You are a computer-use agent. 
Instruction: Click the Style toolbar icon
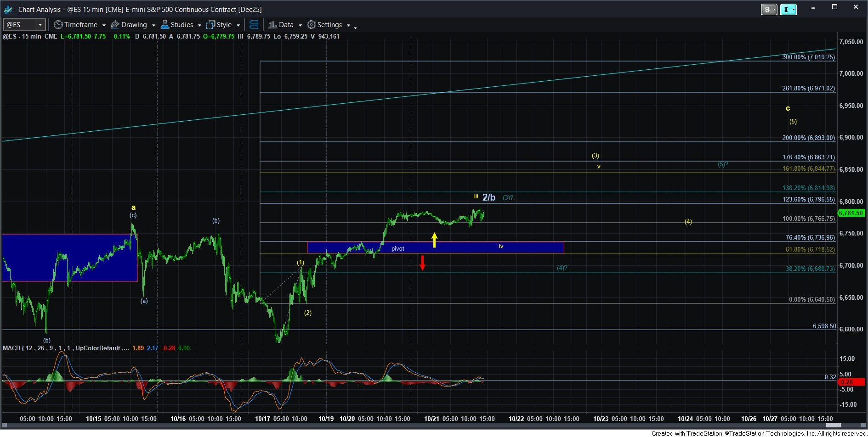[210, 25]
